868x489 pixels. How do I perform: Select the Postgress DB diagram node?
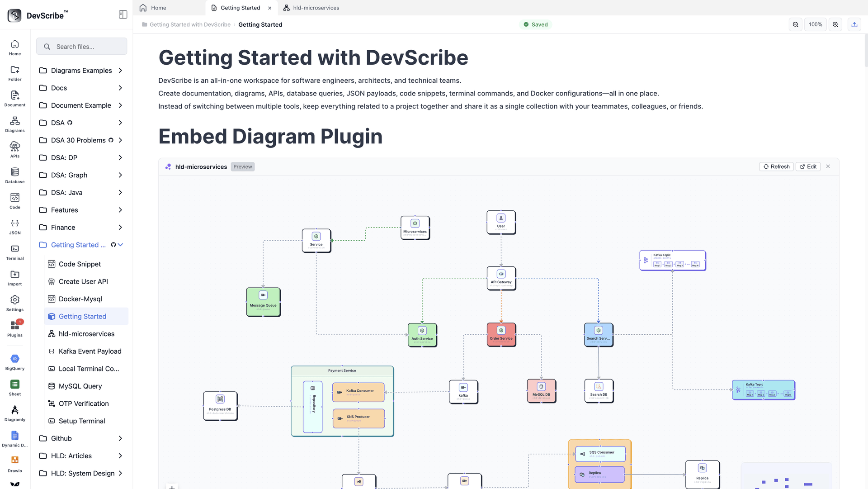pyautogui.click(x=220, y=406)
